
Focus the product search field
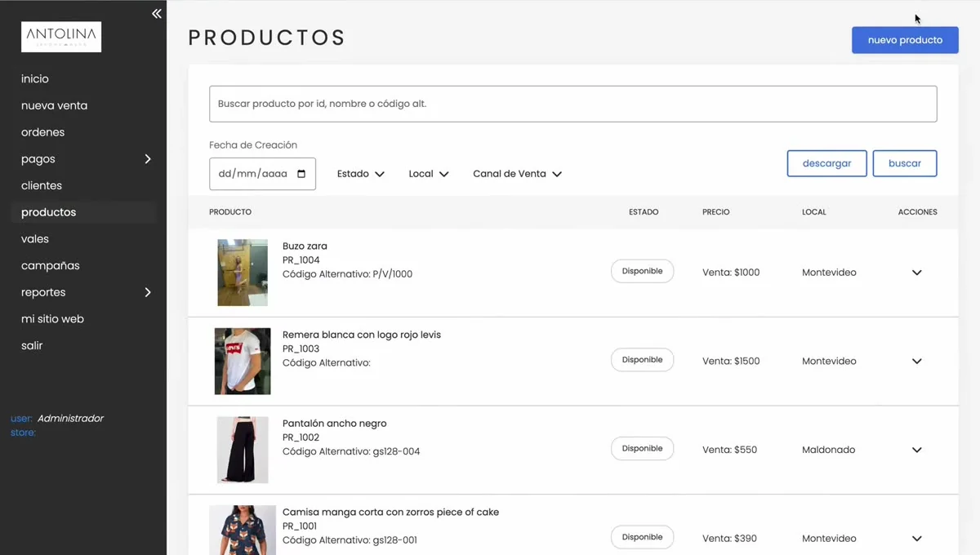coord(573,104)
